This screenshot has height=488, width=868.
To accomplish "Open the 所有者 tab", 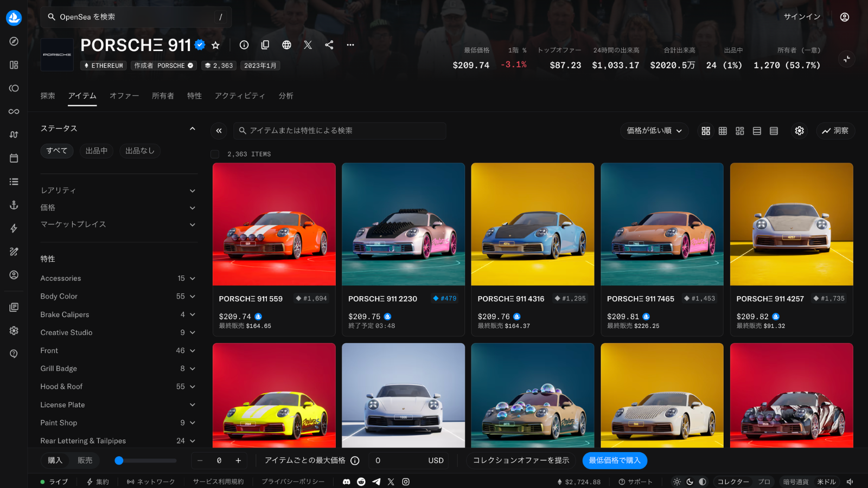I will (163, 96).
